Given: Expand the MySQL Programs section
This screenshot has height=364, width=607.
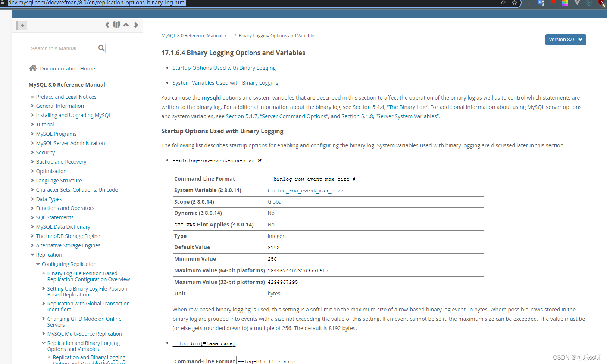Looking at the screenshot, I should 32,134.
